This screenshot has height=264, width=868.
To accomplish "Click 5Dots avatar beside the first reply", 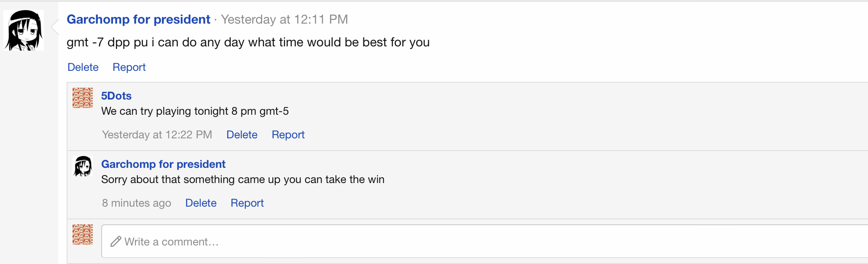I will (83, 98).
